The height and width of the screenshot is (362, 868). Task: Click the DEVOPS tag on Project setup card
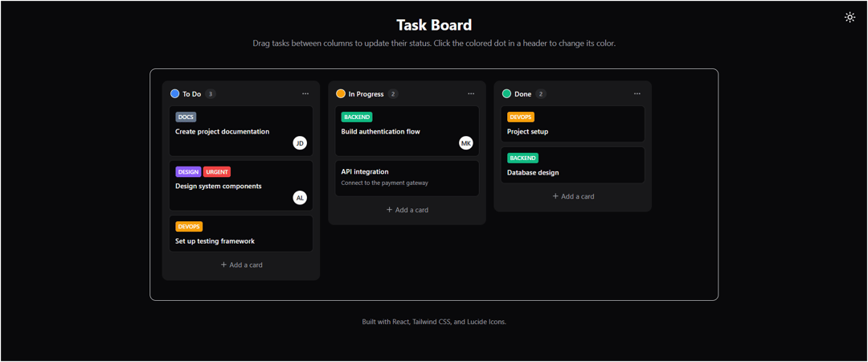click(521, 117)
